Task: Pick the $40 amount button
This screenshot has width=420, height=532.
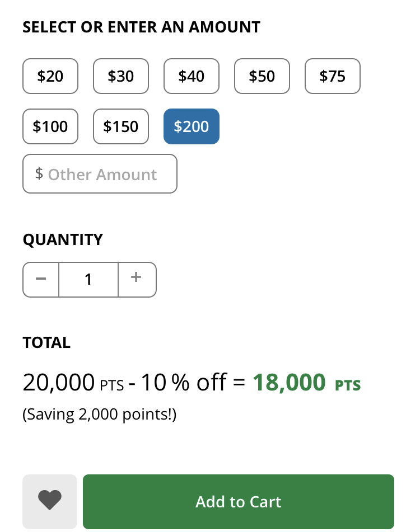Action: click(x=192, y=76)
